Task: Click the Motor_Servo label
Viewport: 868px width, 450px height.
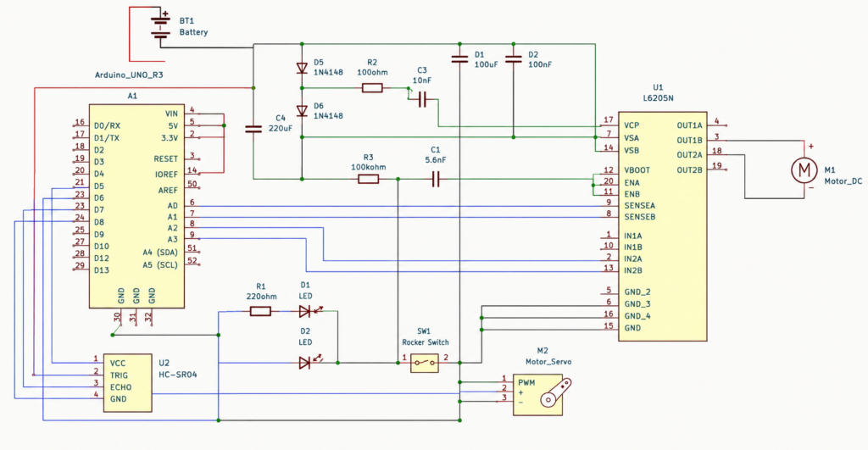Action: tap(548, 361)
